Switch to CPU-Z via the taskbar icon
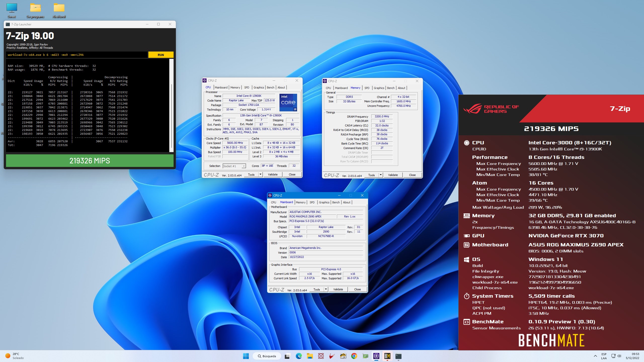Viewport: 644px width, 362px height. pos(376,356)
